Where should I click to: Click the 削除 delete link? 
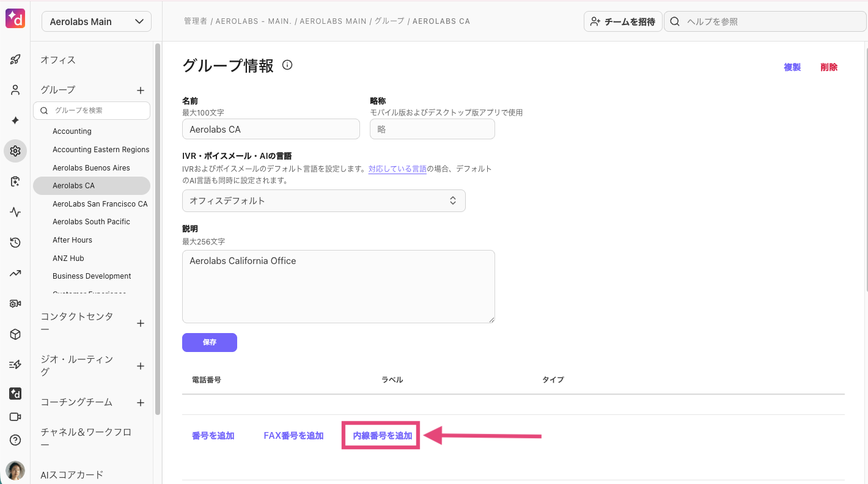point(829,67)
